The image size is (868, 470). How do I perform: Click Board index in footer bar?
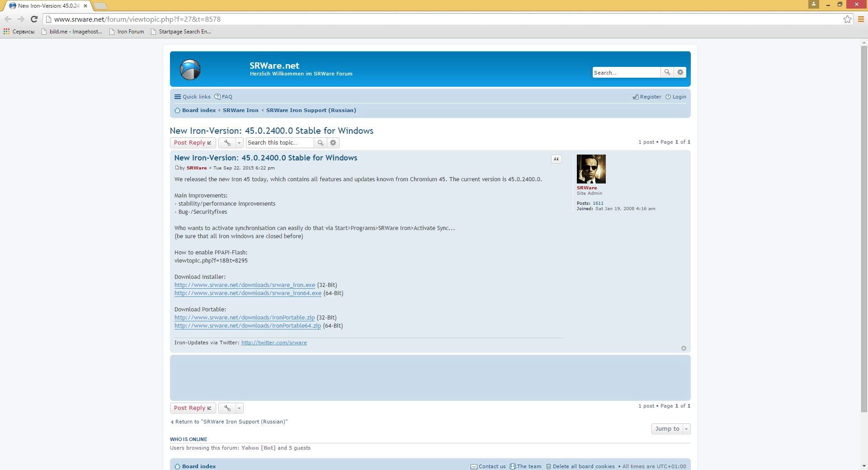(x=195, y=466)
